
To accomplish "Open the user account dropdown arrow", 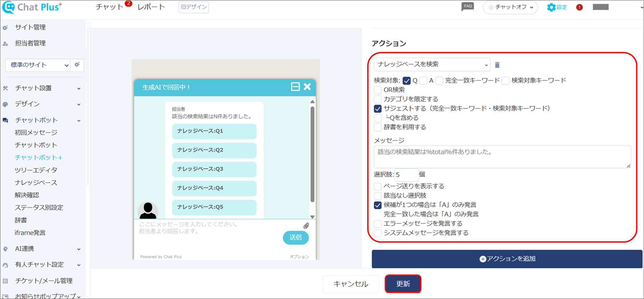I will click(x=642, y=7).
